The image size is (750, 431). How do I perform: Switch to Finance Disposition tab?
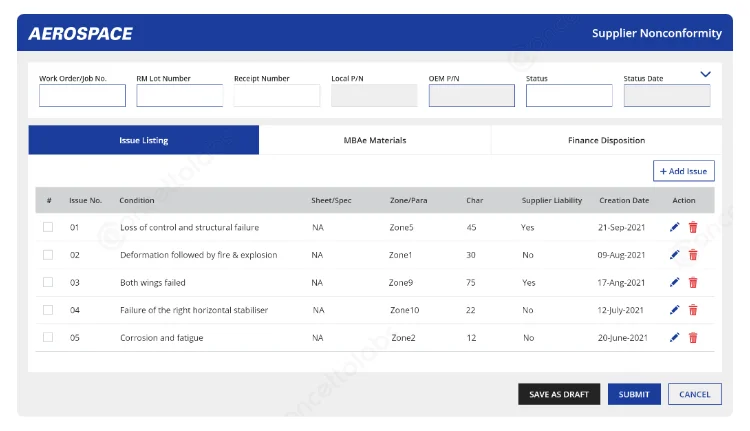(x=606, y=140)
